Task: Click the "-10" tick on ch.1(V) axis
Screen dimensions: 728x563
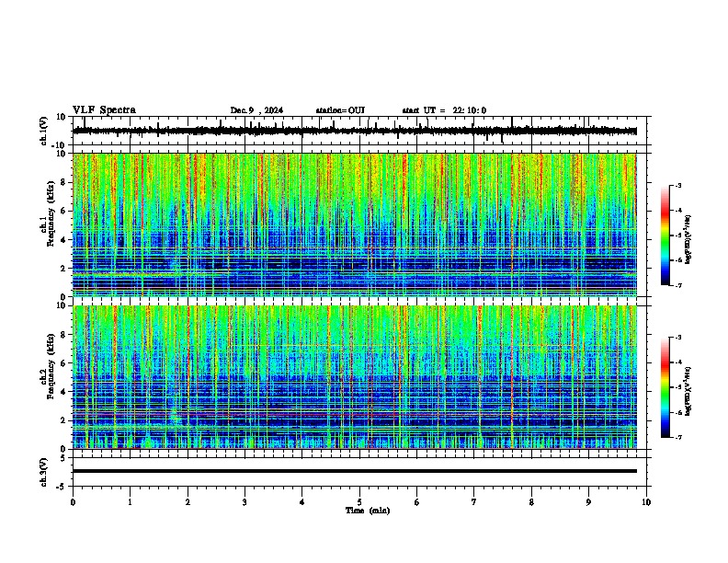Action: [60, 145]
